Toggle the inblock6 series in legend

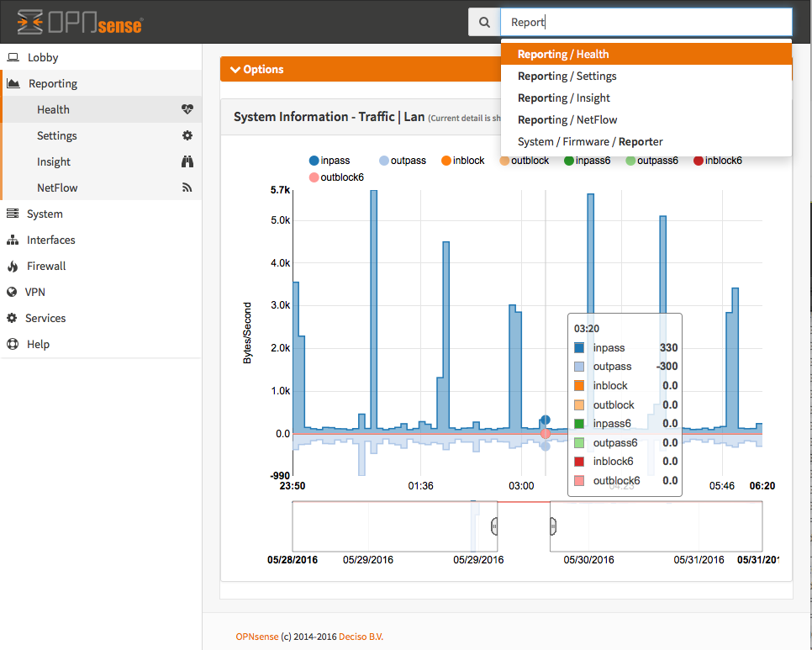tap(718, 161)
